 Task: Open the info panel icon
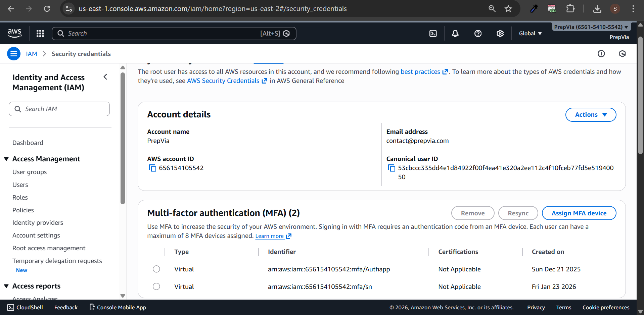[601, 54]
